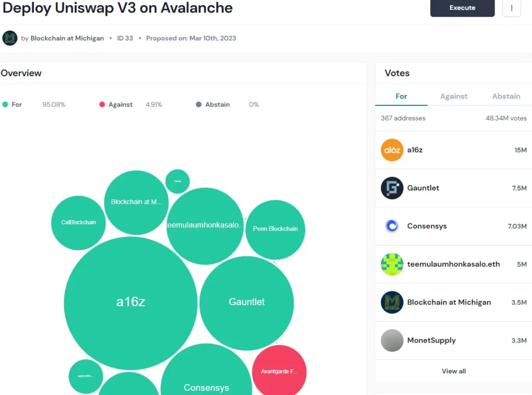Open MonetSupply voter name
The height and width of the screenshot is (395, 532).
click(431, 340)
